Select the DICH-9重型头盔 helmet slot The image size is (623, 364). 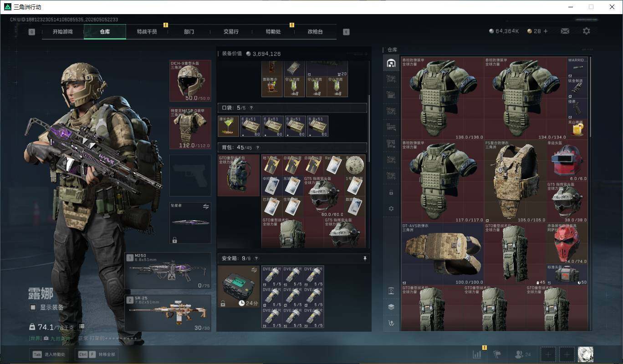[x=190, y=81]
